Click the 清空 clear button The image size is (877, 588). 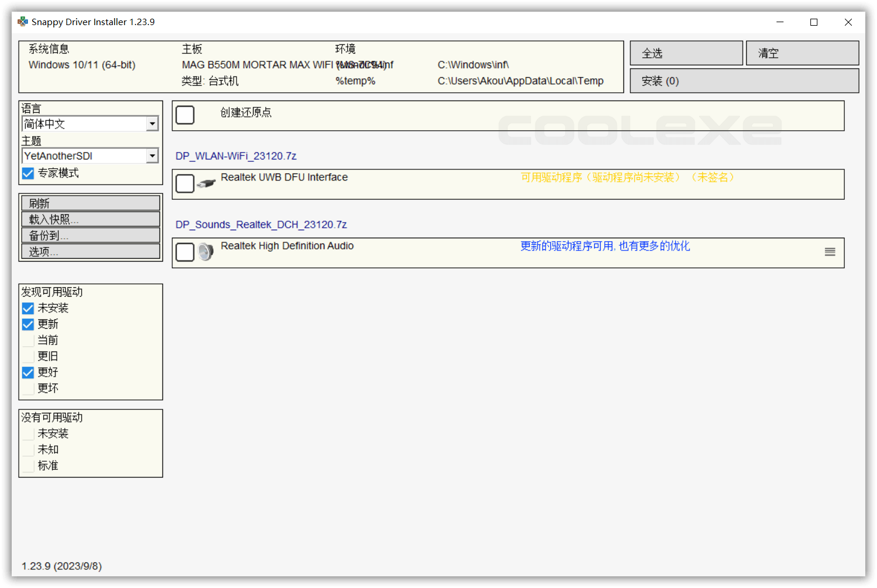(x=802, y=53)
